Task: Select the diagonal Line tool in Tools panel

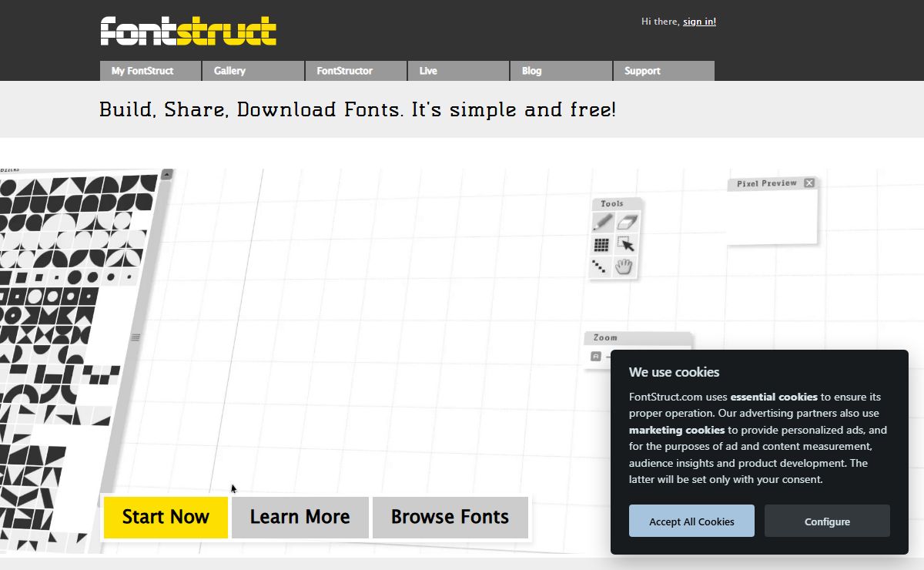Action: (600, 267)
